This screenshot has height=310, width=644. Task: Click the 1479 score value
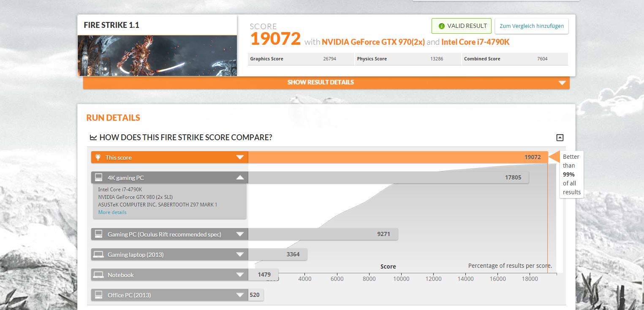click(264, 275)
